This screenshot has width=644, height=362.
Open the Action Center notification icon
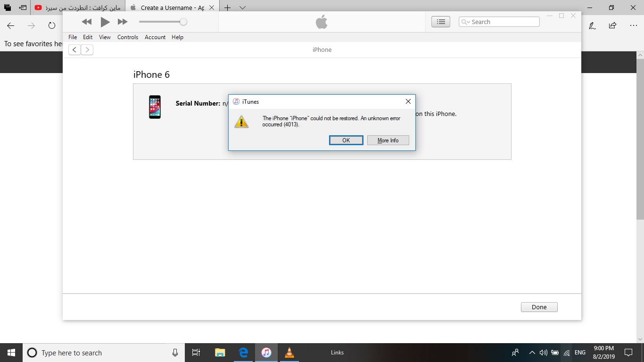click(x=628, y=353)
